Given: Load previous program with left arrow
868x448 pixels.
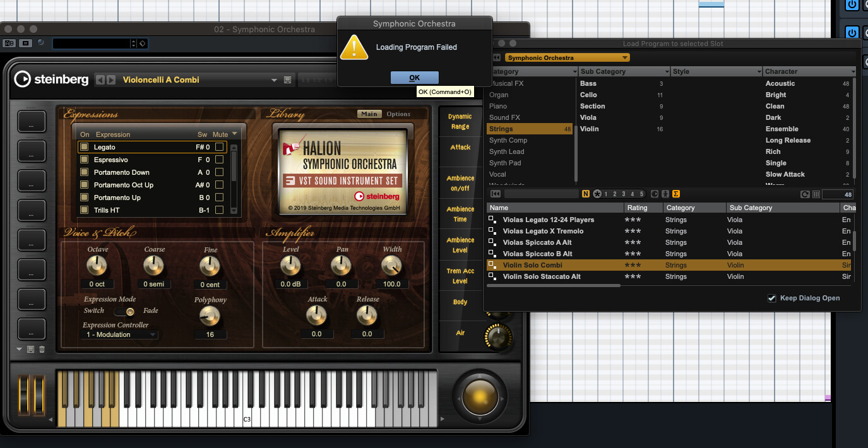Looking at the screenshot, I should tap(100, 80).
